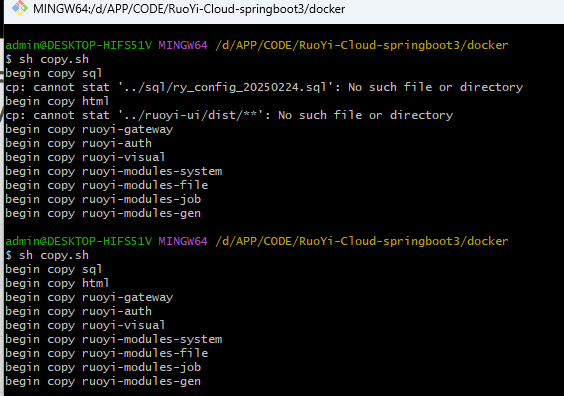Click the MINGW64 window title path text
Image resolution: width=564 pixels, height=396 pixels.
tap(189, 9)
